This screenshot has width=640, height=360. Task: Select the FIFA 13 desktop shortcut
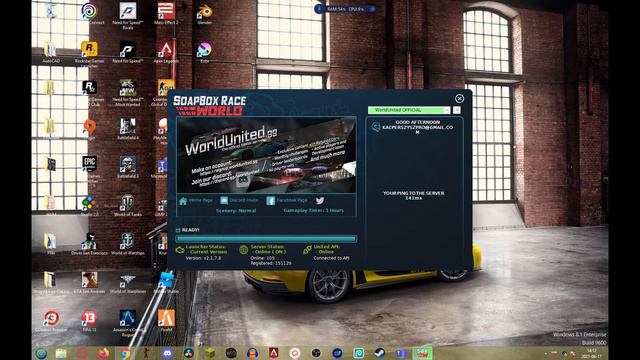coord(89,320)
